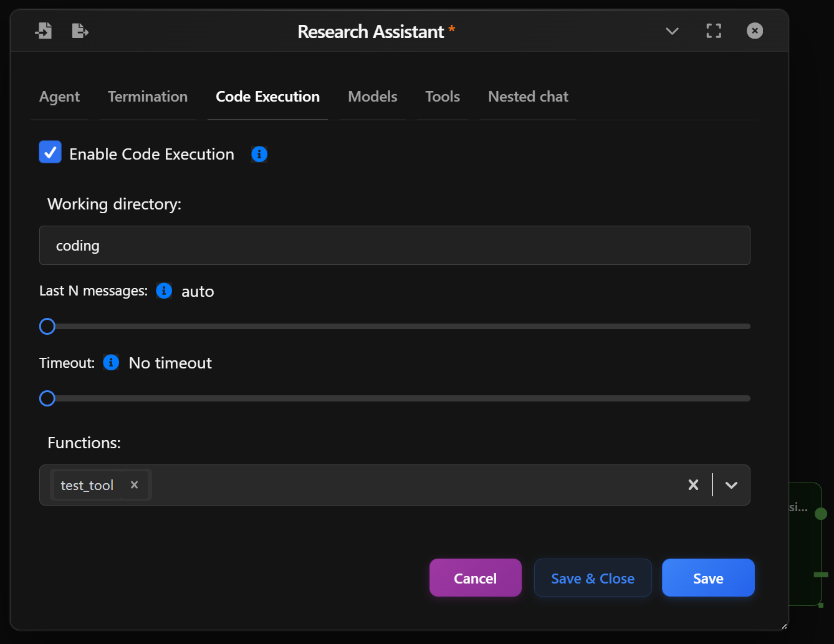Click inside the Working directory field
The height and width of the screenshot is (644, 834).
coord(395,245)
